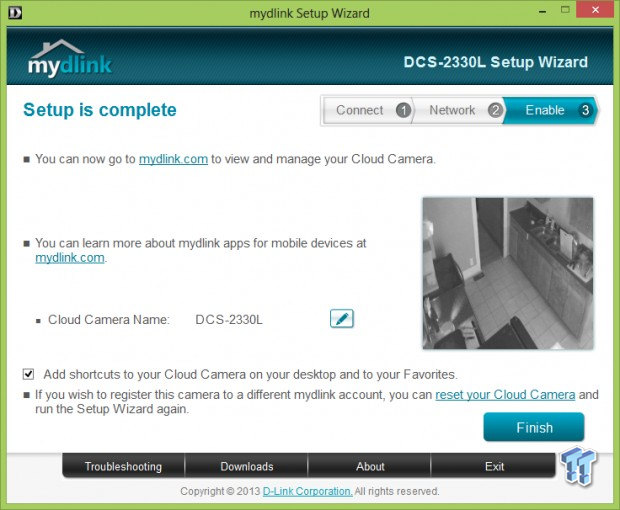Click DCS-2330L Setup Wizard header text
620x510 pixels.
(495, 62)
